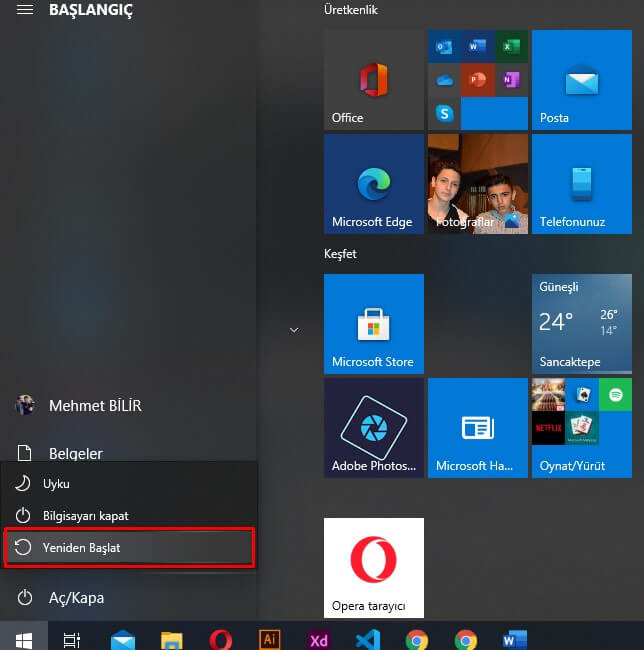The image size is (644, 650).
Task: Open Task View on the taskbar
Action: (72, 640)
